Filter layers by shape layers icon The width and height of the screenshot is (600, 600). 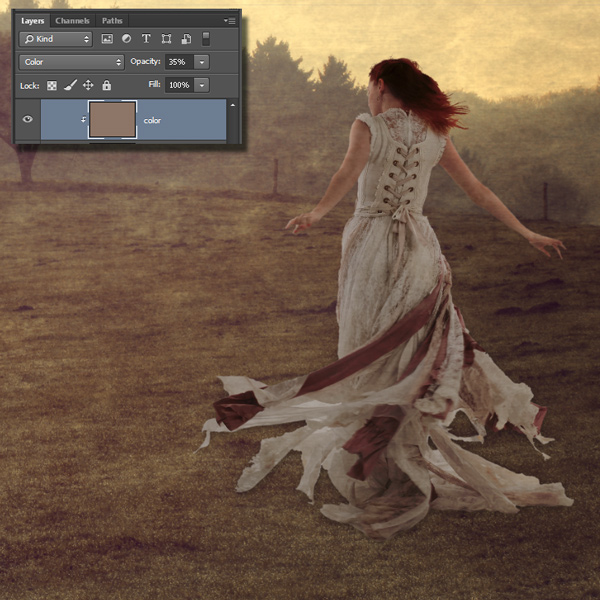[166, 39]
